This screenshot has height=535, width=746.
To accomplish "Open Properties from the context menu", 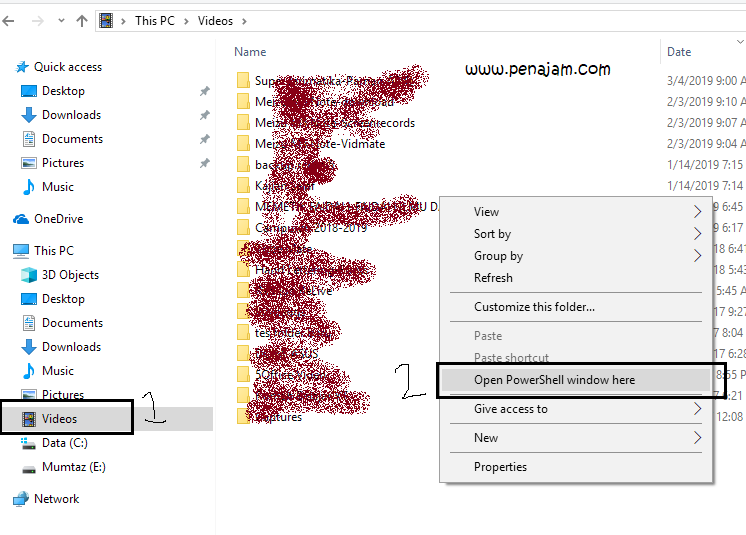I will pyautogui.click(x=500, y=467).
